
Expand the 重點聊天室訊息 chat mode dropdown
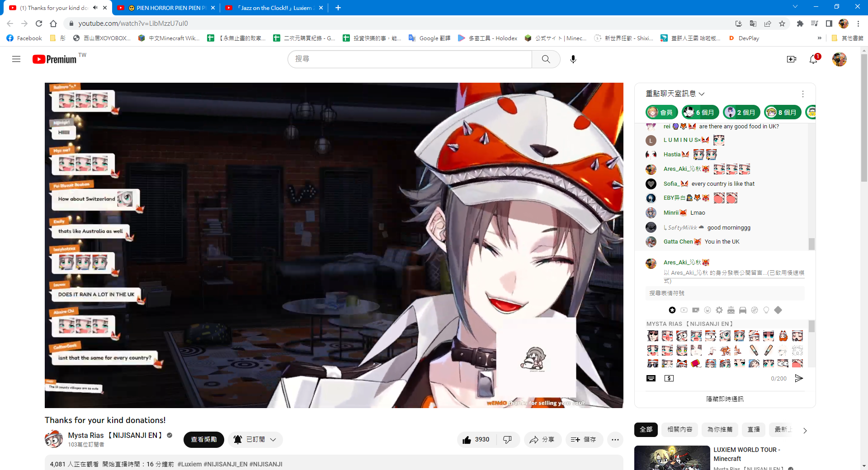point(675,94)
